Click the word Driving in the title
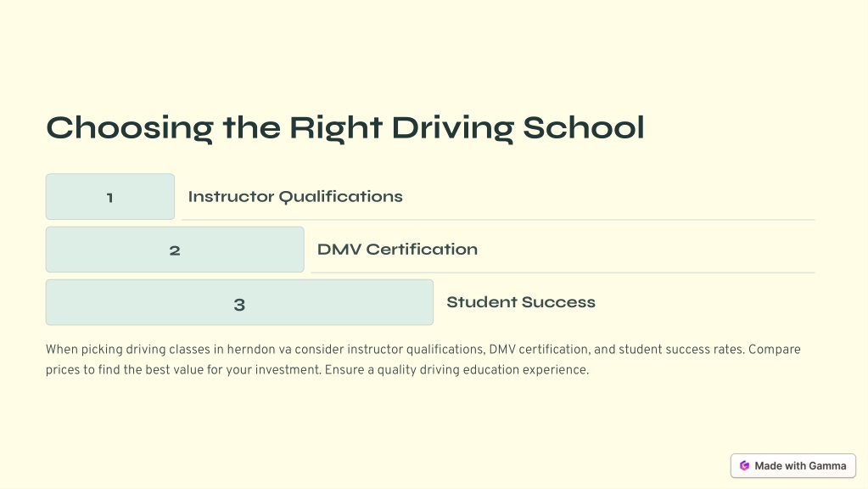Viewport: 868px width, 489px height. point(453,128)
